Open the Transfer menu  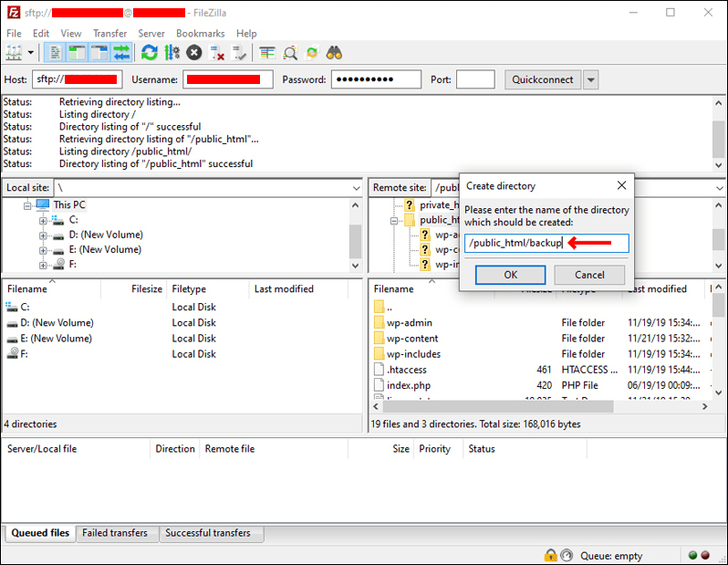(109, 34)
